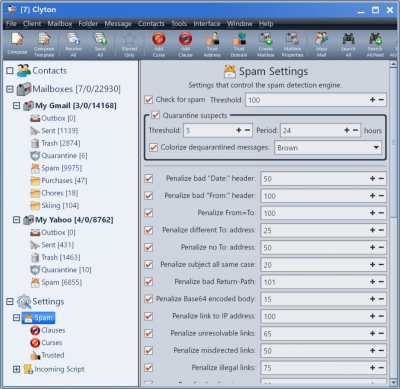Collapse the My Gmail mailbox node
The width and height of the screenshot is (400, 389).
pos(16,106)
